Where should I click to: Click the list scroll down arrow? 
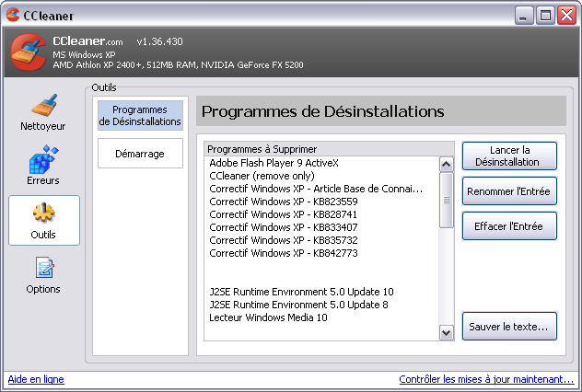(446, 333)
